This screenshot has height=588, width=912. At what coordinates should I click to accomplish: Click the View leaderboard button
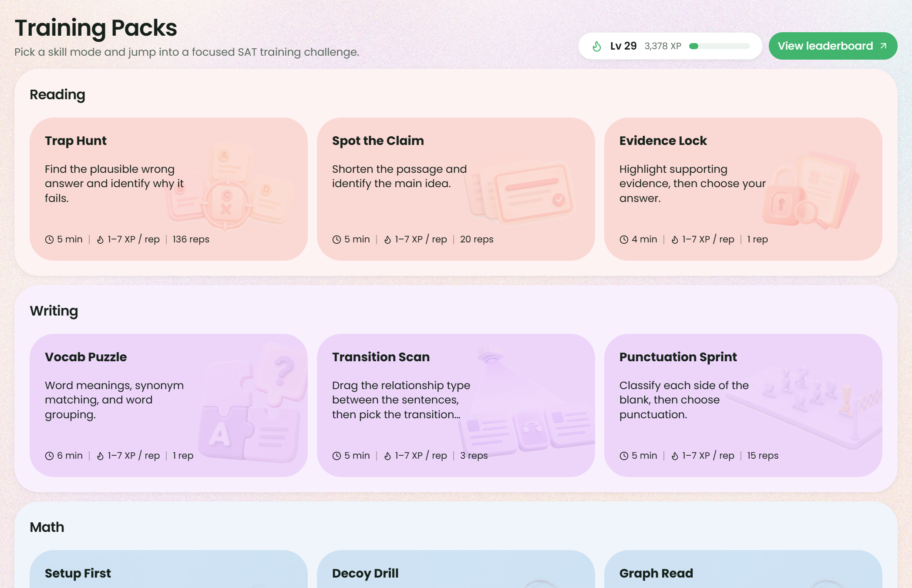point(833,46)
